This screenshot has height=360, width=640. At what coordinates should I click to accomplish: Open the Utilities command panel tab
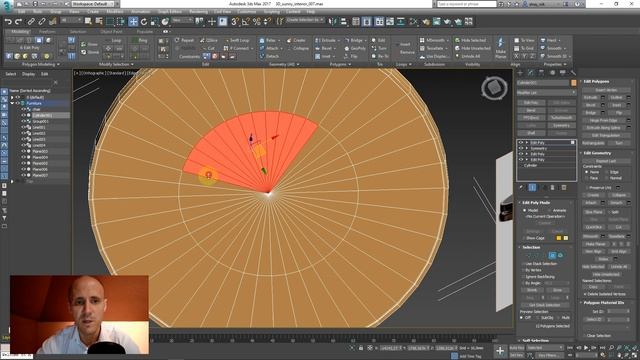point(573,73)
